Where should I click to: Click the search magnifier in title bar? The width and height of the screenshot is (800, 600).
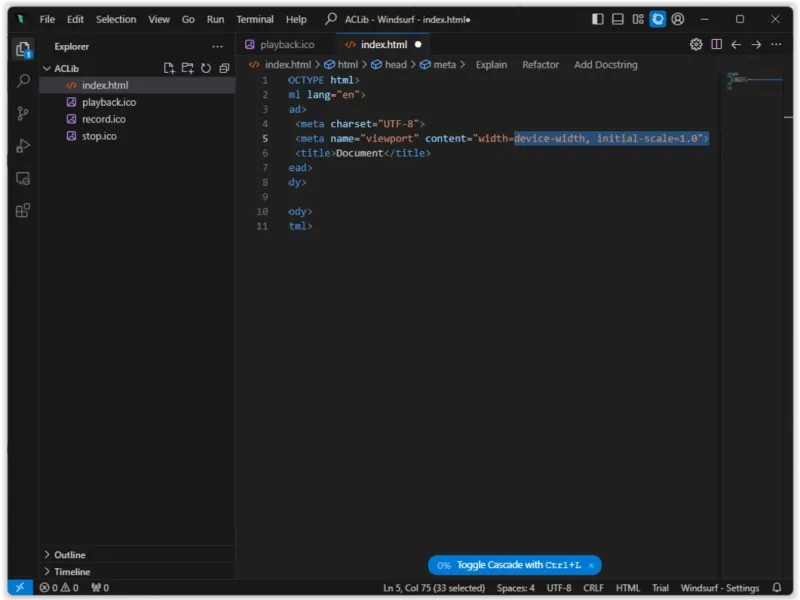331,19
